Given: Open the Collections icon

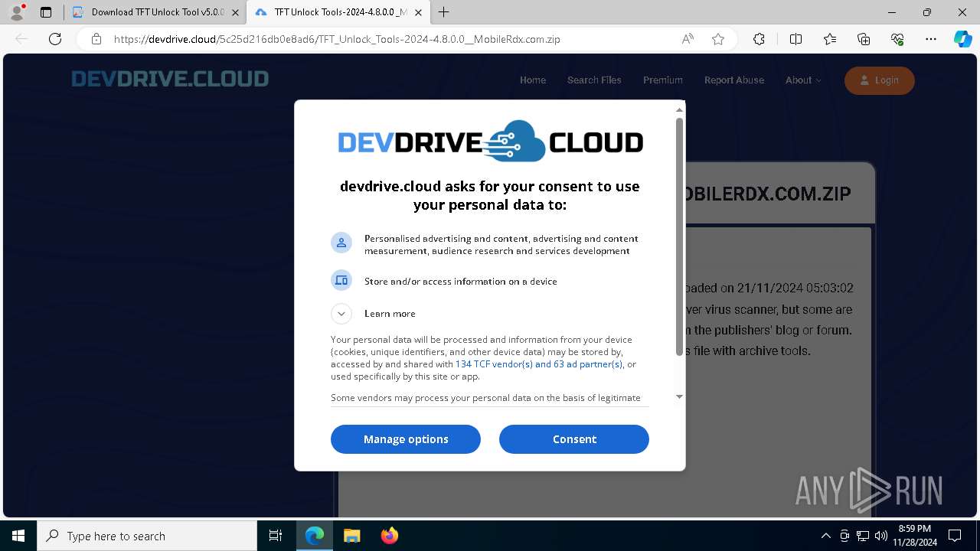Looking at the screenshot, I should 864,39.
